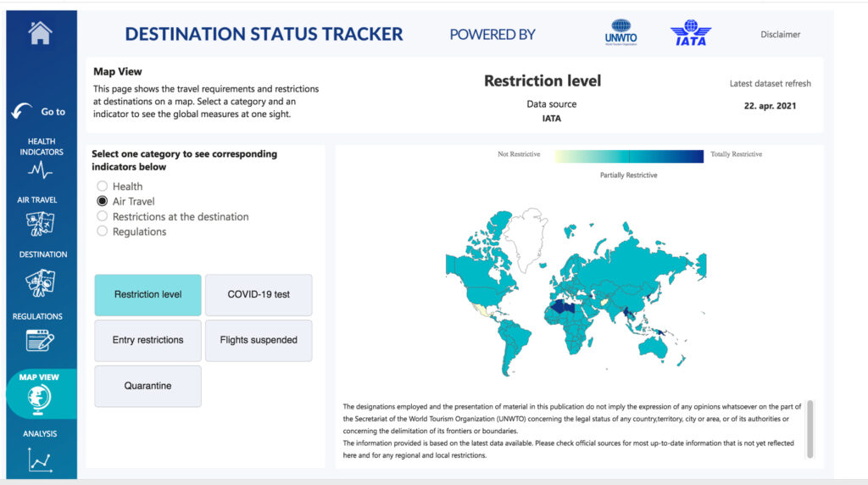Select the Air Travel radio button
868x485 pixels.
(102, 201)
